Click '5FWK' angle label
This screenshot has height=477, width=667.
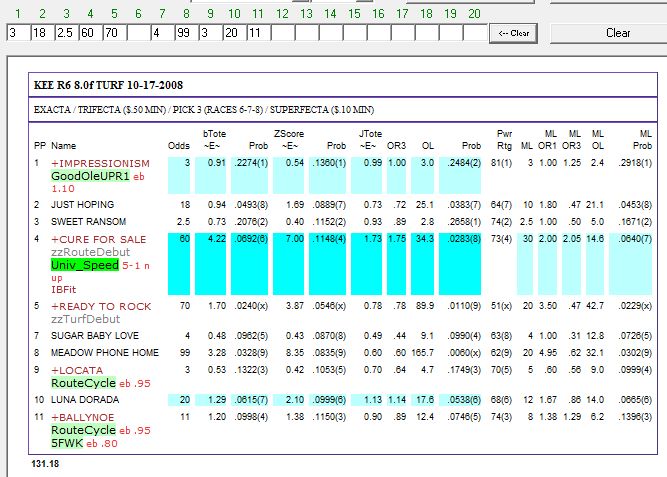(x=67, y=443)
